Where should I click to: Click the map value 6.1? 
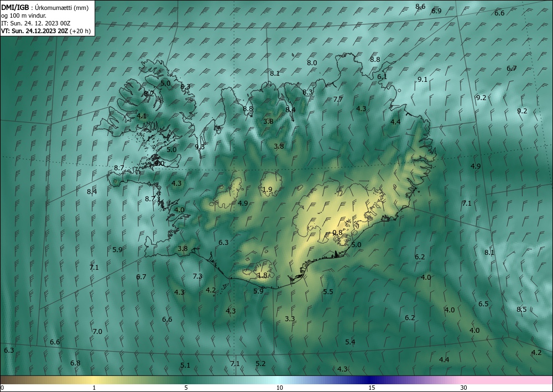382,76
